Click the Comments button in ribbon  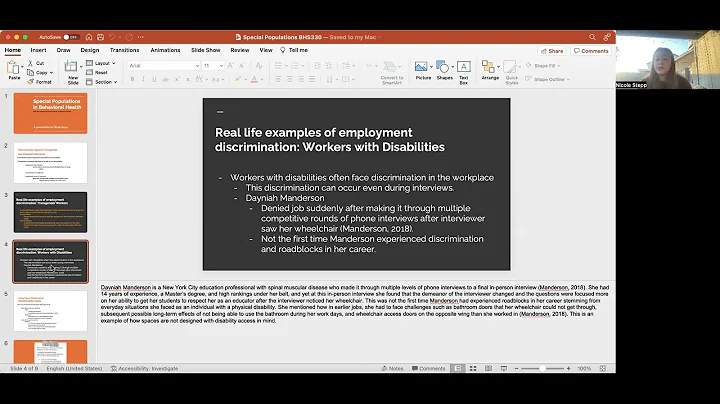pyautogui.click(x=591, y=51)
